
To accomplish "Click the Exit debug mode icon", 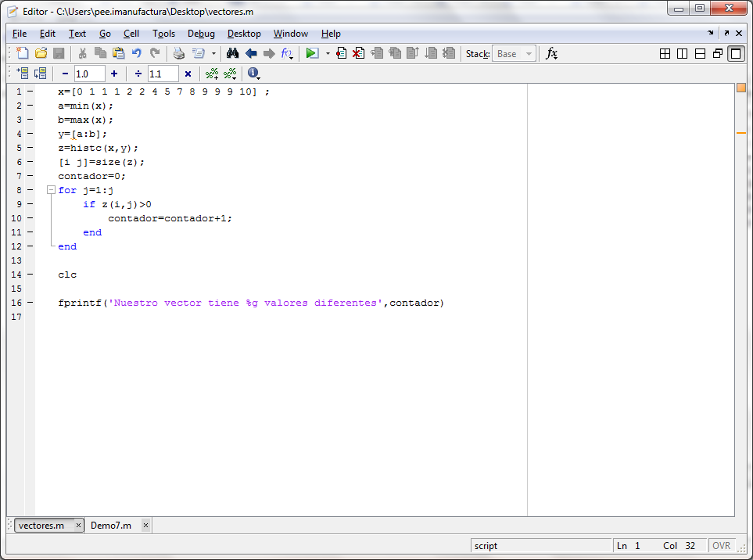I will click(449, 53).
